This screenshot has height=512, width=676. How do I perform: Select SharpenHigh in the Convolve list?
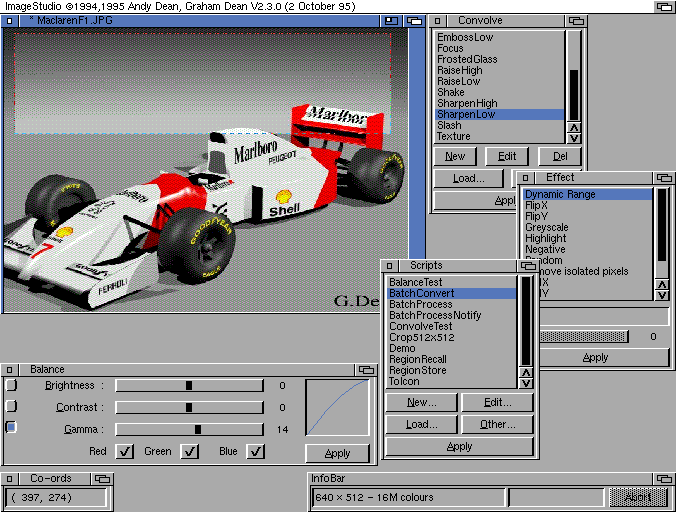[500, 103]
